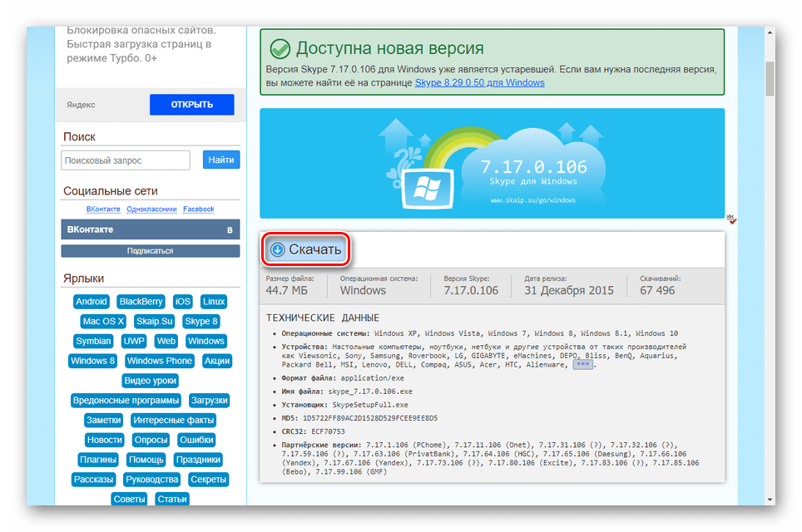The image size is (802, 532).
Task: Select the Рассказы tag
Action: [x=94, y=480]
